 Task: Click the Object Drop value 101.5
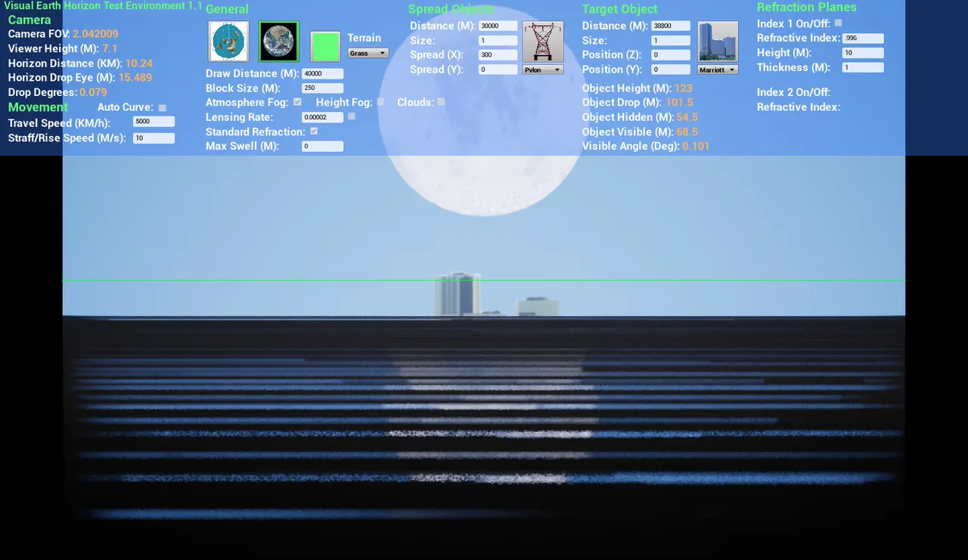[x=679, y=103]
